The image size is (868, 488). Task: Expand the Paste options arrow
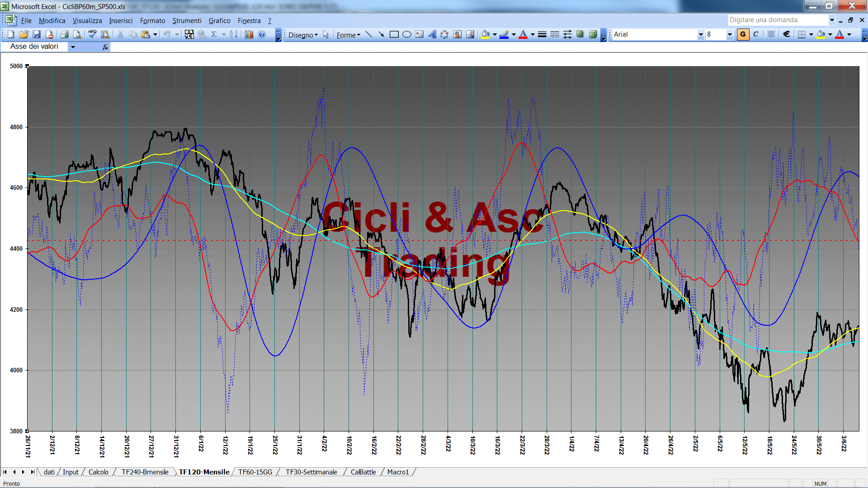155,34
